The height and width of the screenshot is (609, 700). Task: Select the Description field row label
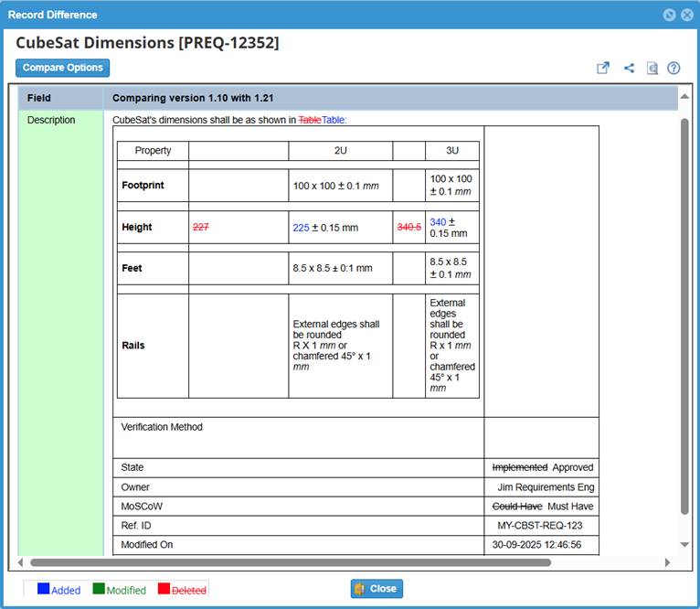(51, 120)
